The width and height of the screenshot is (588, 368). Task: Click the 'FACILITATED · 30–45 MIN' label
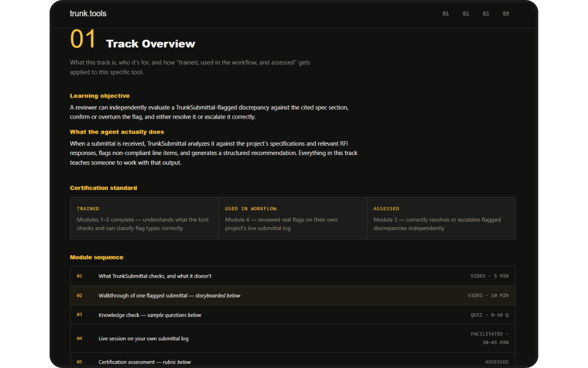pyautogui.click(x=490, y=338)
